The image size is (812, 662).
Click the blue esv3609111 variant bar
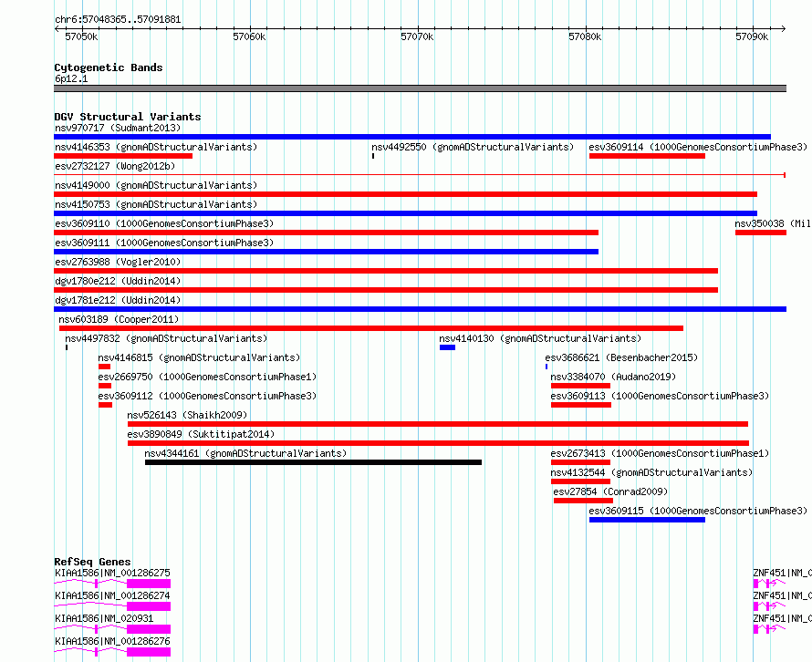[x=327, y=252]
